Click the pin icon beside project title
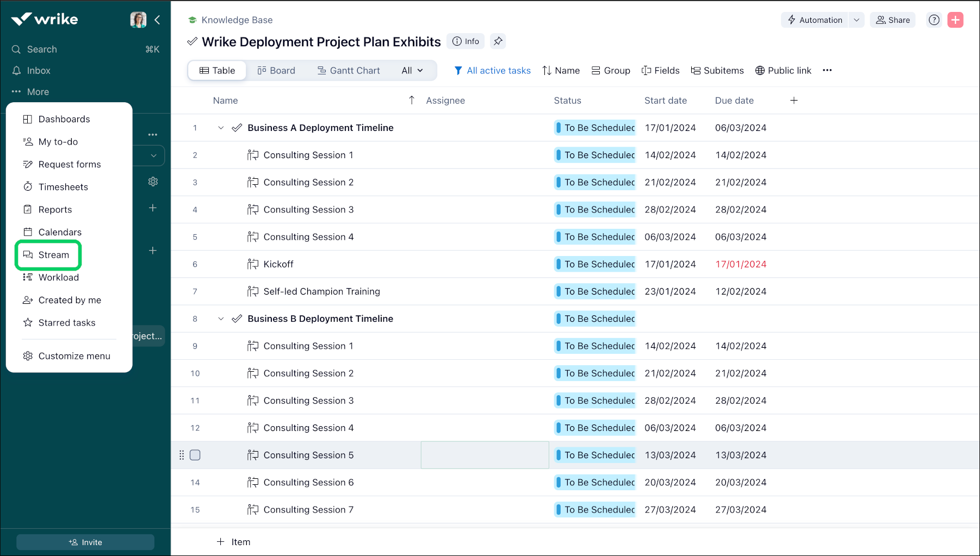 pyautogui.click(x=498, y=41)
